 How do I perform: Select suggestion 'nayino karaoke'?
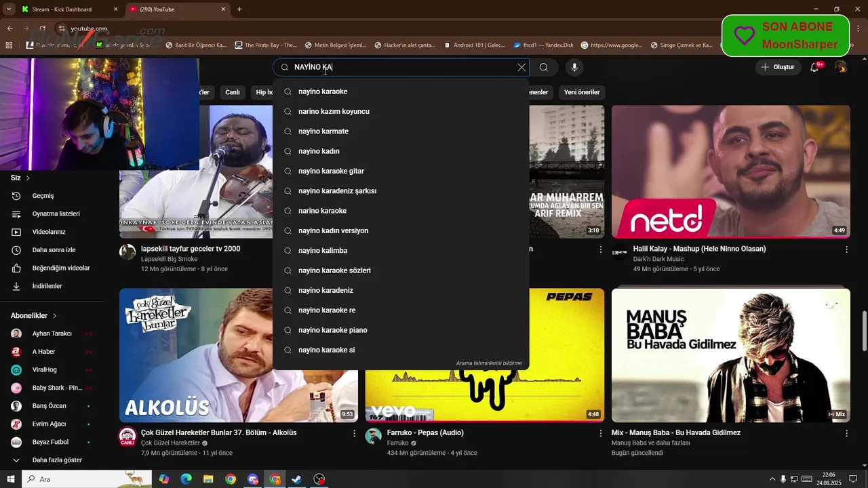[401, 91]
